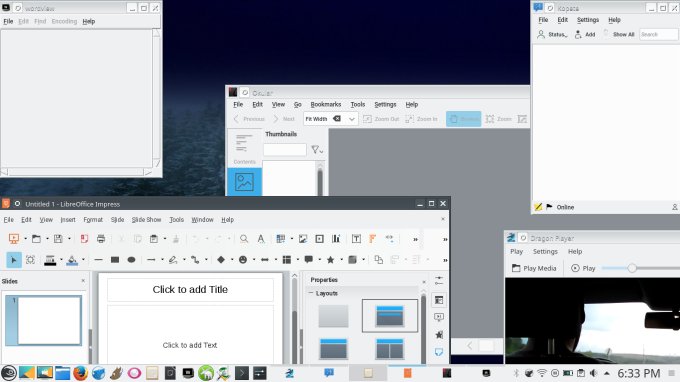Expand hidden Impress standard toolbar items chevron

(x=415, y=239)
